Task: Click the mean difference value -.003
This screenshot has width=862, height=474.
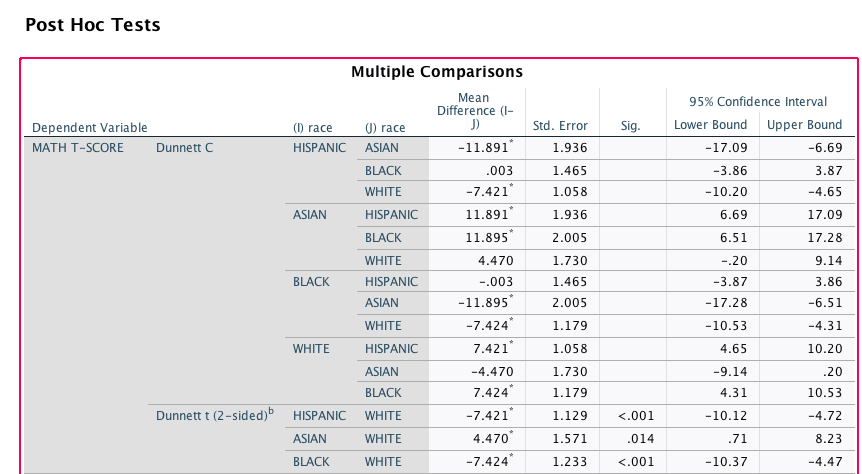Action: (x=496, y=282)
